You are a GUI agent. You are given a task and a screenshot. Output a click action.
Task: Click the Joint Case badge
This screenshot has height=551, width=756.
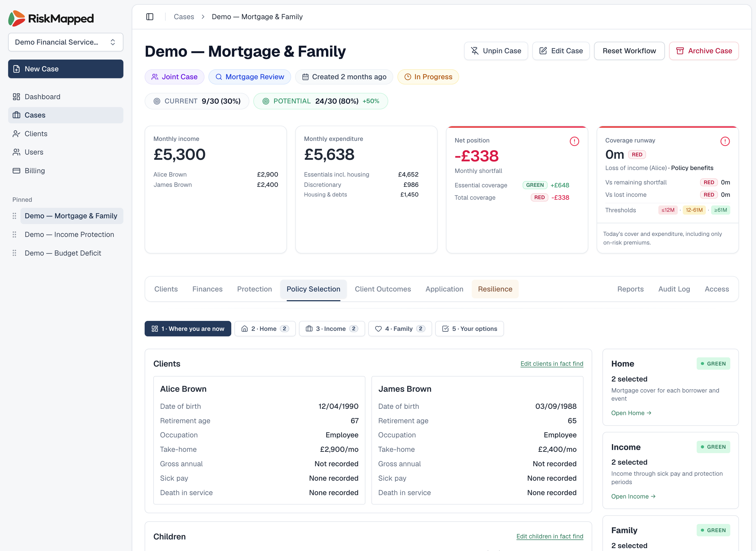[175, 77]
